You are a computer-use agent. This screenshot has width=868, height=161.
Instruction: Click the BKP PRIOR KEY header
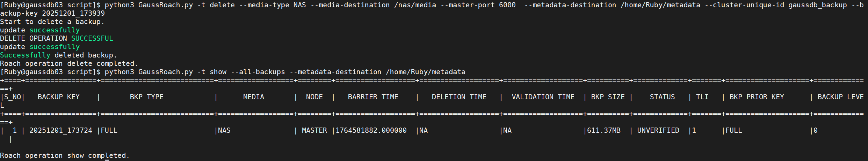pos(757,97)
